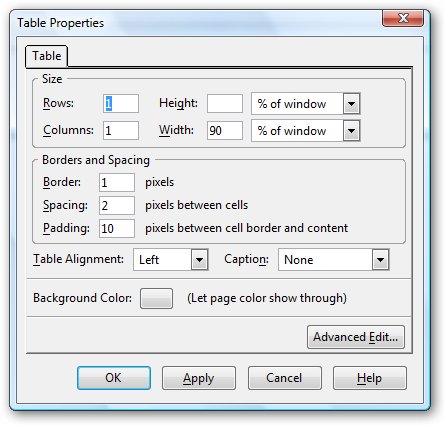Click the Spacing pixels field
445x425 pixels.
click(117, 205)
